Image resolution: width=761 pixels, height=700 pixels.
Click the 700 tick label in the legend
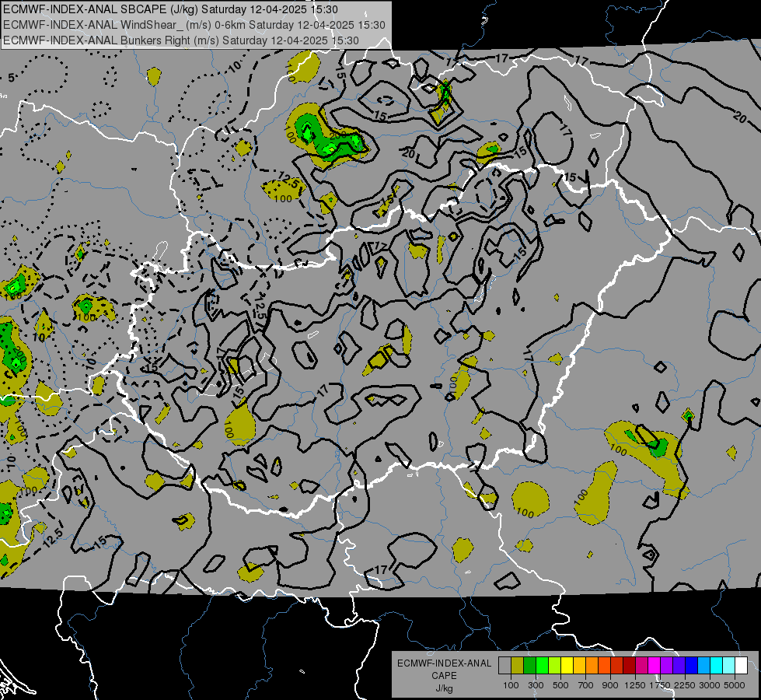586,685
